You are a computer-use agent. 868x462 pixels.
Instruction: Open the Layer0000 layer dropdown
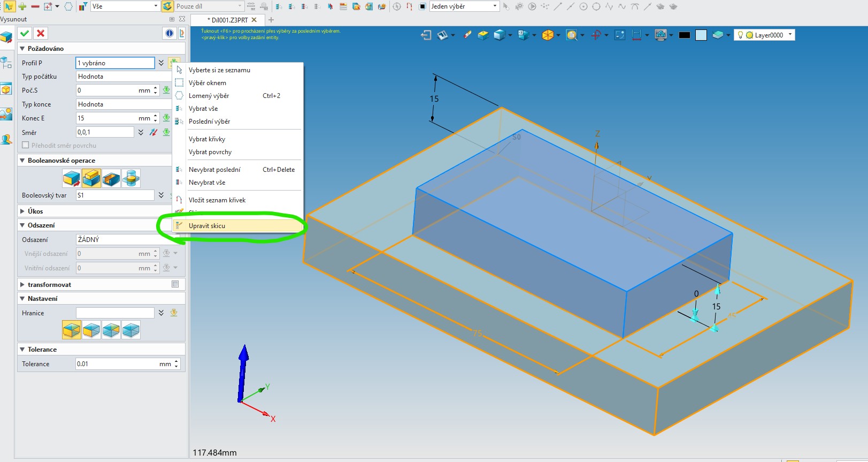(790, 35)
